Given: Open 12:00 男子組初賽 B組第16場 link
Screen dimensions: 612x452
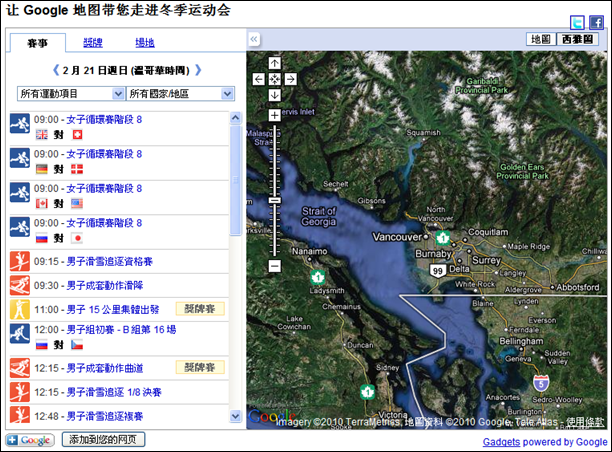Looking at the screenshot, I should 121,329.
